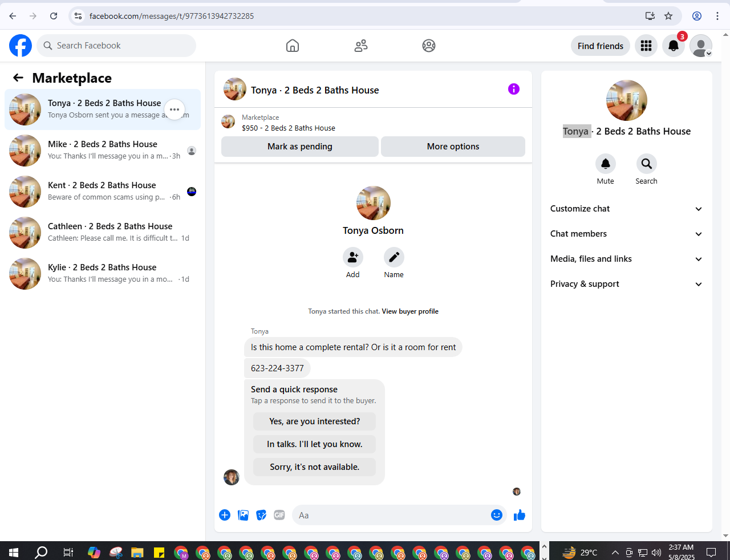The width and height of the screenshot is (730, 560).
Task: Choose a sticker icon in composer
Action: [x=261, y=515]
